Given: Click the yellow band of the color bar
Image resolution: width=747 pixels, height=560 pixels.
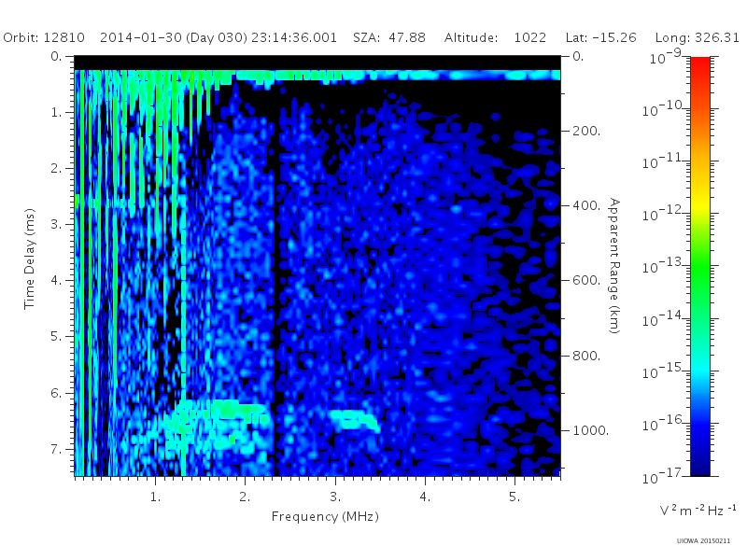Looking at the screenshot, I should tap(700, 207).
